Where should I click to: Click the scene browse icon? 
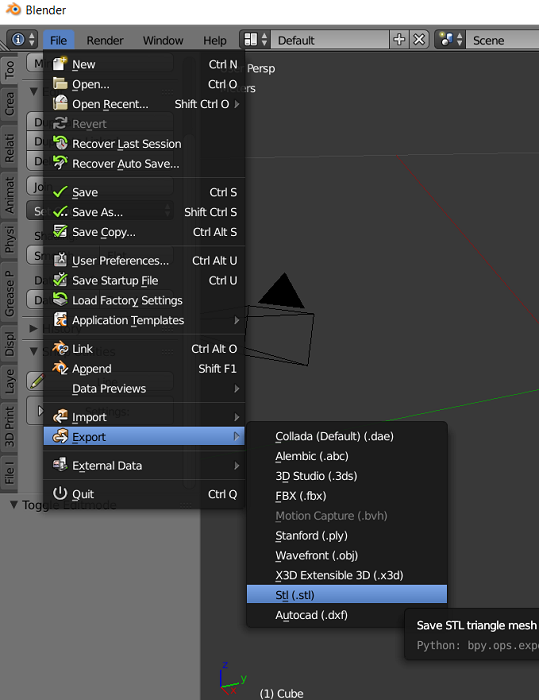[446, 40]
